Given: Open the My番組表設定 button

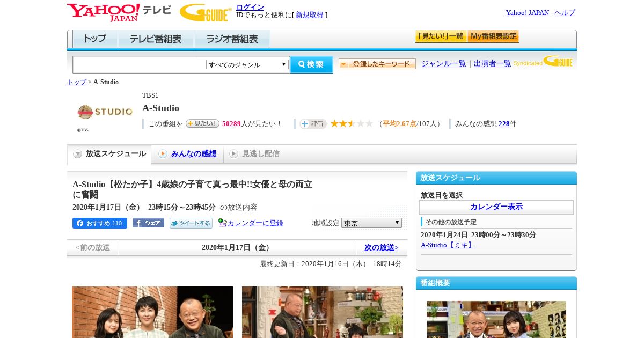Looking at the screenshot, I should tap(493, 36).
